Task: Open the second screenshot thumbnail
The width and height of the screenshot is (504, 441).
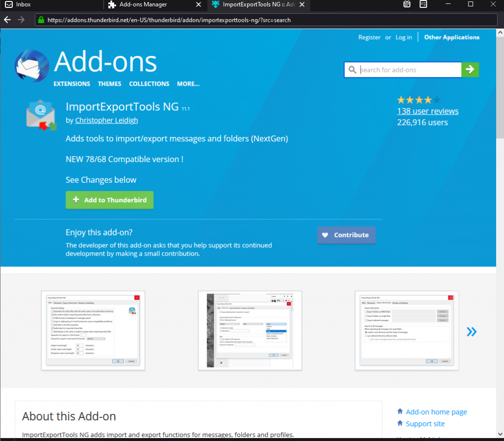Action: [250, 331]
